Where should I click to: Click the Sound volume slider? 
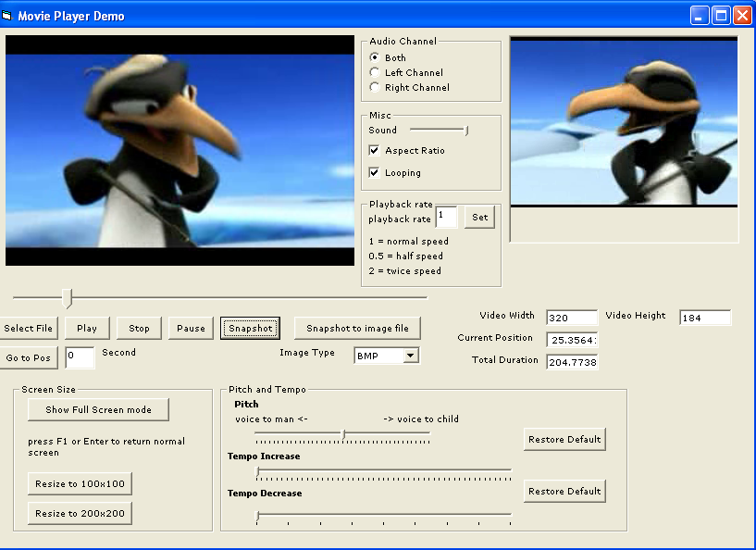[x=440, y=131]
